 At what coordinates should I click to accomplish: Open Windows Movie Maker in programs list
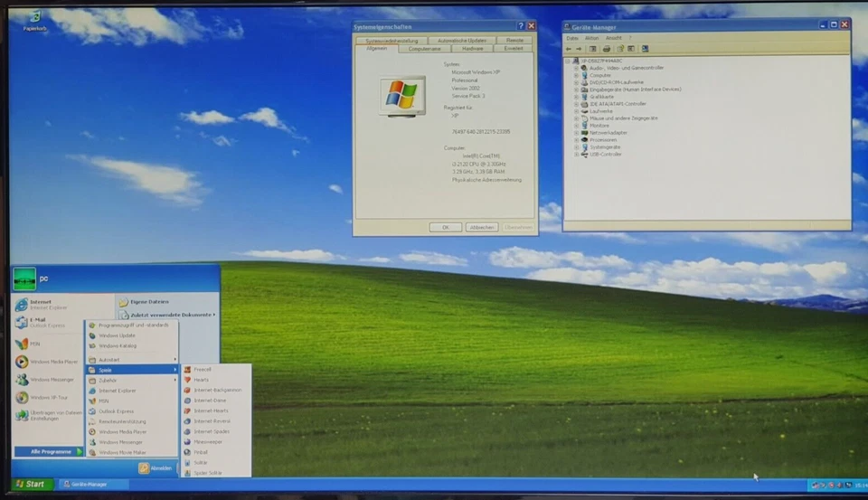point(132,452)
